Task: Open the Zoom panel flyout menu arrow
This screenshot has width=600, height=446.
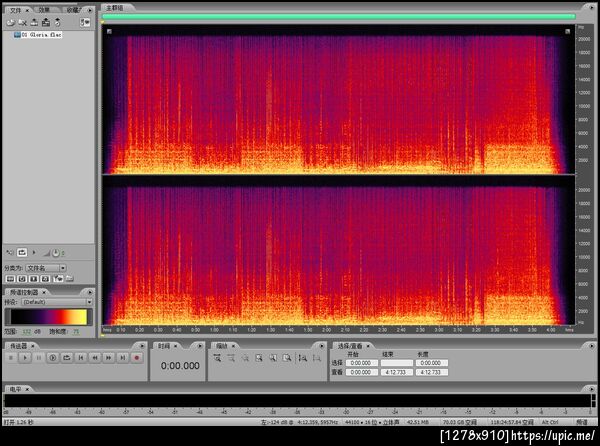Action: pyautogui.click(x=322, y=346)
